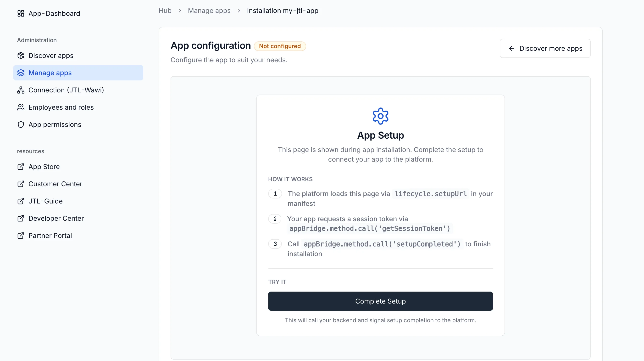Image resolution: width=644 pixels, height=361 pixels.
Task: Click the Administration section label
Action: tap(37, 40)
